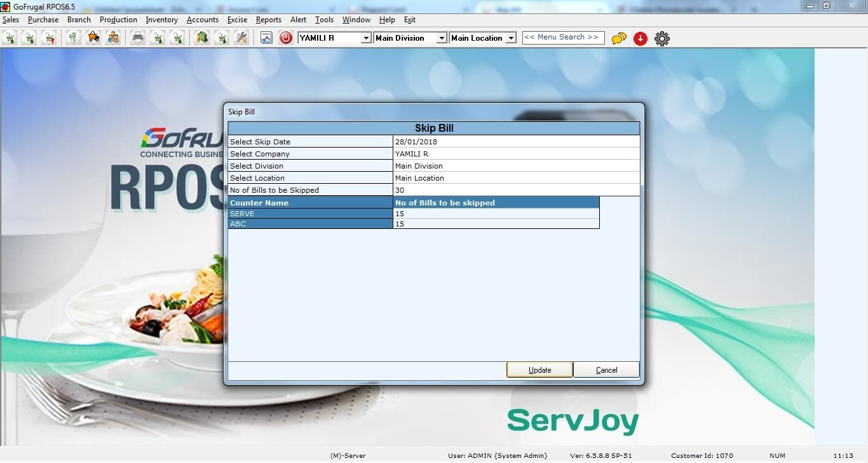Open the Purchase menu
The image size is (868, 463).
(43, 20)
